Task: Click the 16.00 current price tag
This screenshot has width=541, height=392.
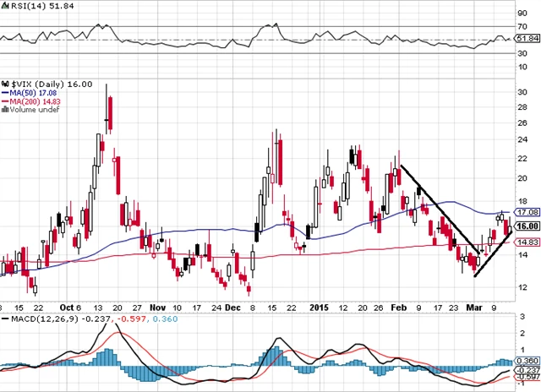Action: (x=527, y=226)
